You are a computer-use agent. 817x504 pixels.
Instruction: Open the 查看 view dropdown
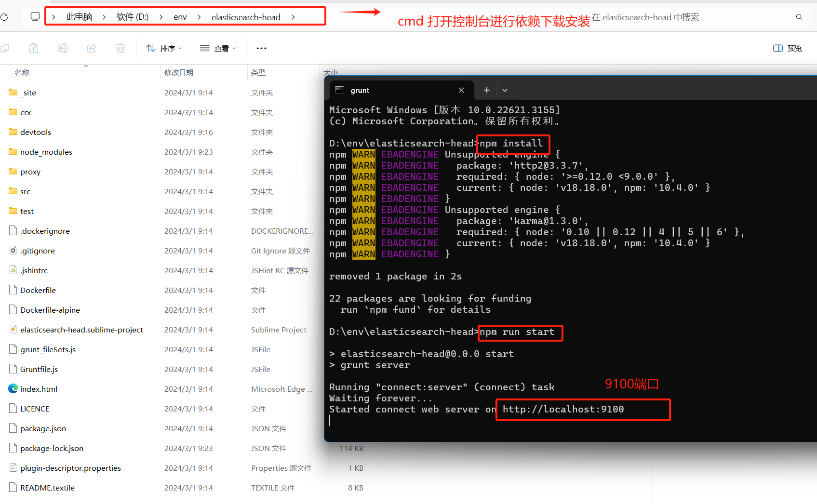[218, 48]
